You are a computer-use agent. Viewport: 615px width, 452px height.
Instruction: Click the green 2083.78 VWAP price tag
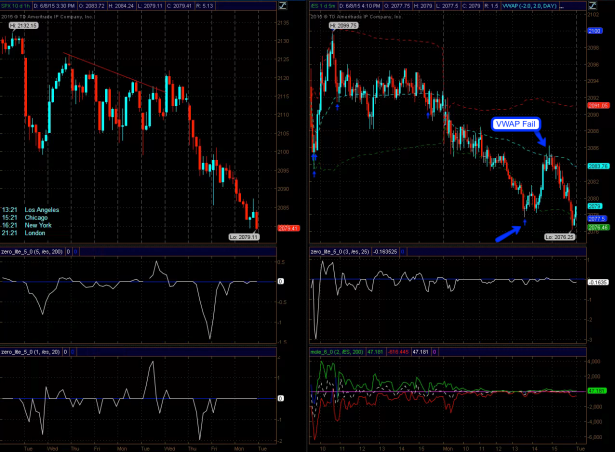597,165
